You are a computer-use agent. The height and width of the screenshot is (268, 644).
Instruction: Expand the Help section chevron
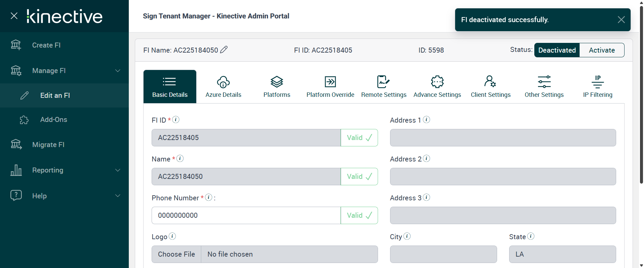pyautogui.click(x=118, y=196)
